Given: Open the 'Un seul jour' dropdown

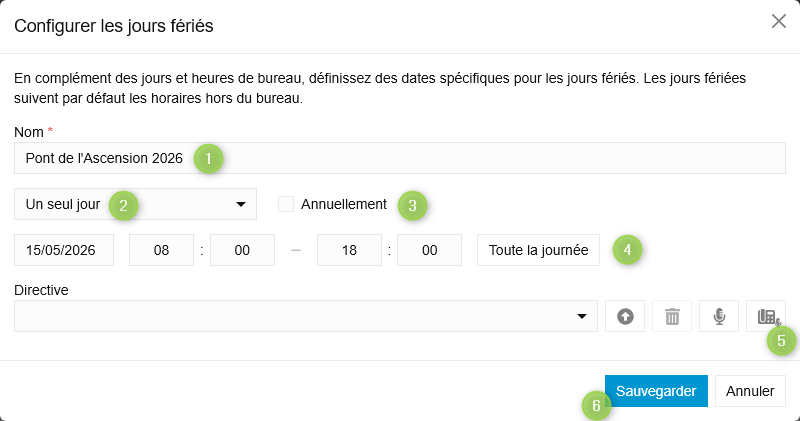Looking at the screenshot, I should click(135, 204).
